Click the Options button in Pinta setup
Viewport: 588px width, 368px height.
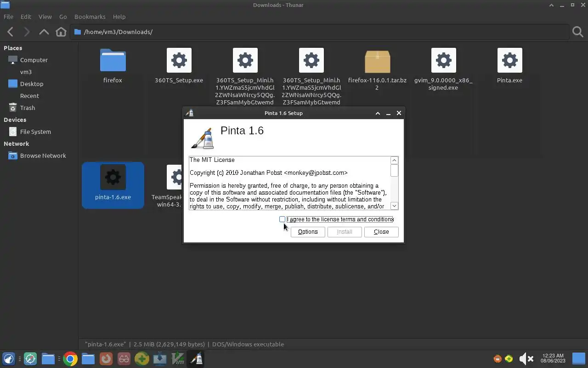coord(308,232)
